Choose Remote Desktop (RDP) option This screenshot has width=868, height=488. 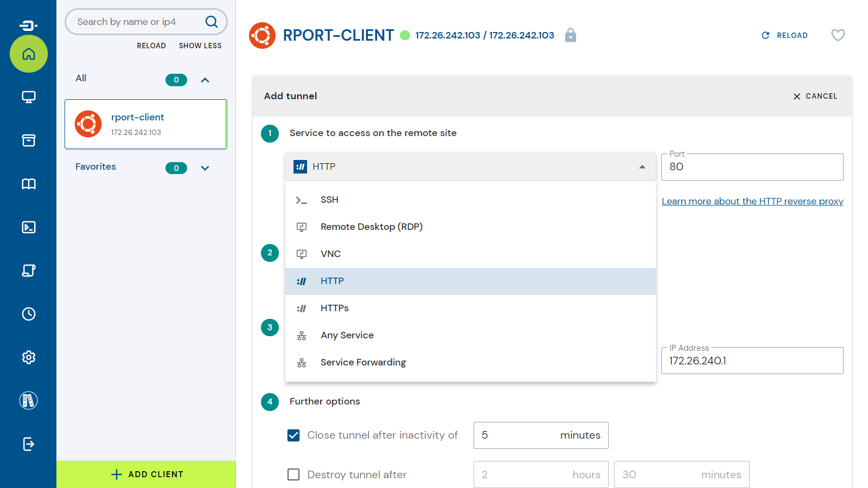[371, 227]
